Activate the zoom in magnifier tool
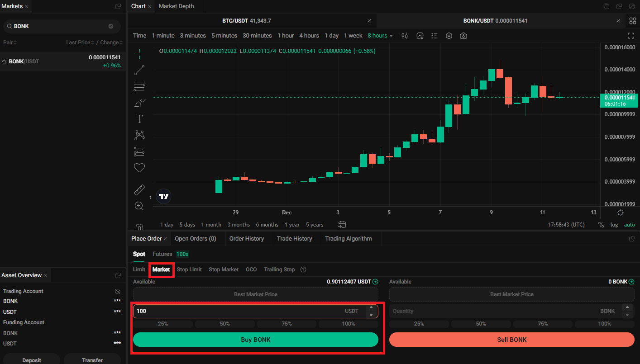This screenshot has height=364, width=640. pos(139,206)
